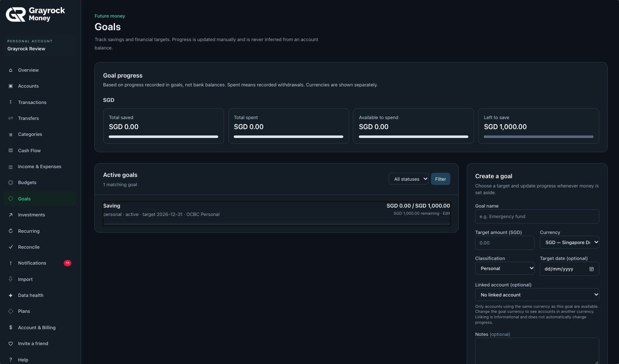Click the Target date field
Image resolution: width=619 pixels, height=364 pixels.
pyautogui.click(x=569, y=269)
